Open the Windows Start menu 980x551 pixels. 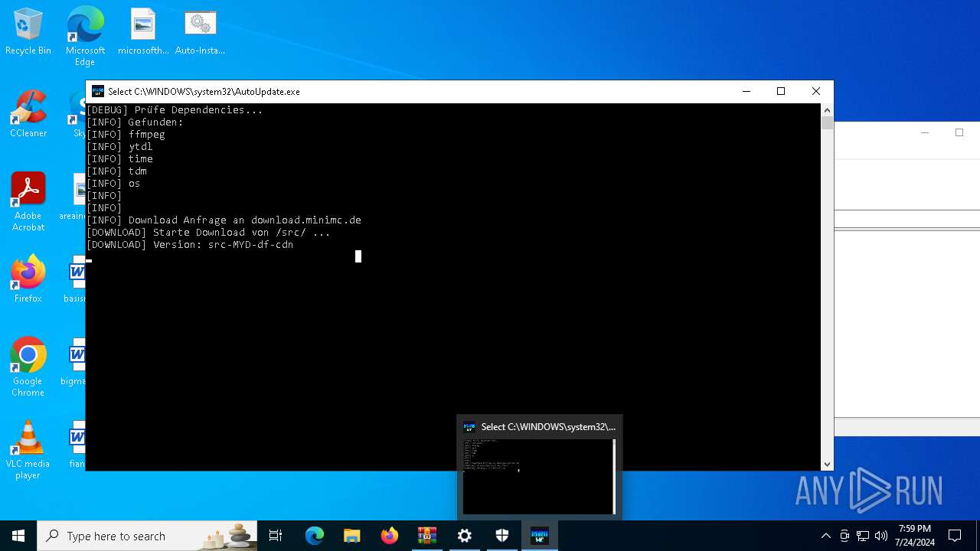(18, 536)
